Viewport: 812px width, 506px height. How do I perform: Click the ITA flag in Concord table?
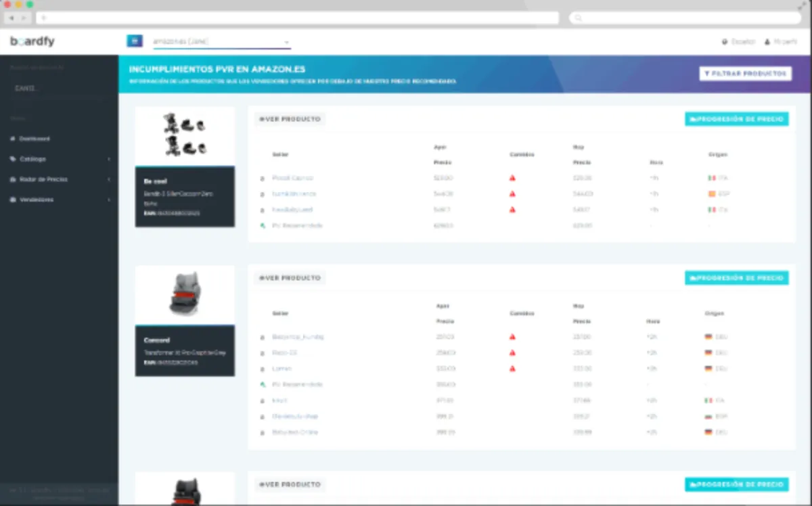pyautogui.click(x=708, y=400)
